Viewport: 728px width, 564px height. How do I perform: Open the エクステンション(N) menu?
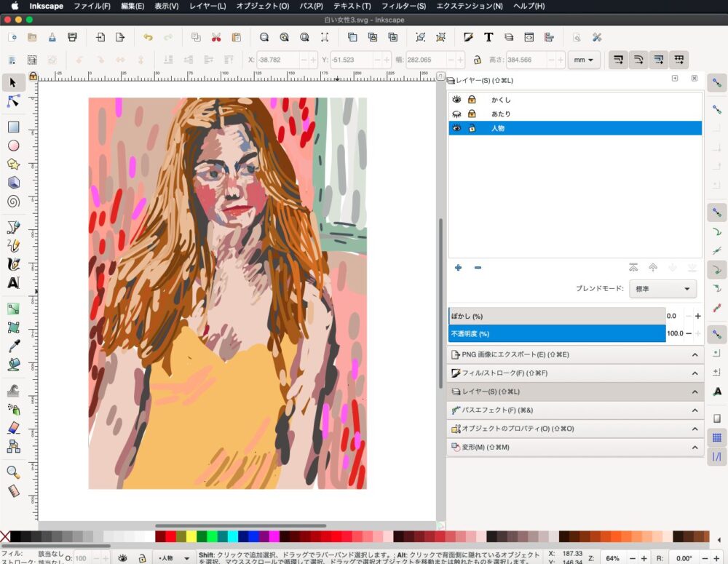click(x=469, y=6)
